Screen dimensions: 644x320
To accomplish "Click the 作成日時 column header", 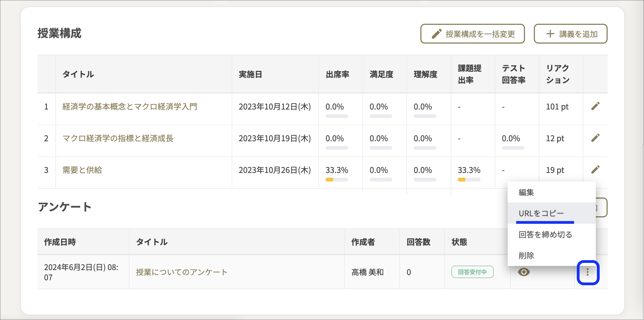I will click(x=60, y=242).
